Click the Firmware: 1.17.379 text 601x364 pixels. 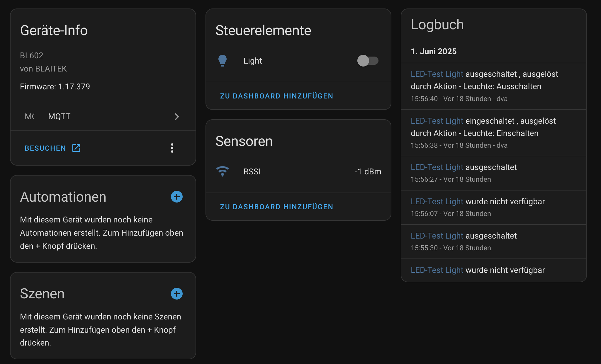(55, 86)
